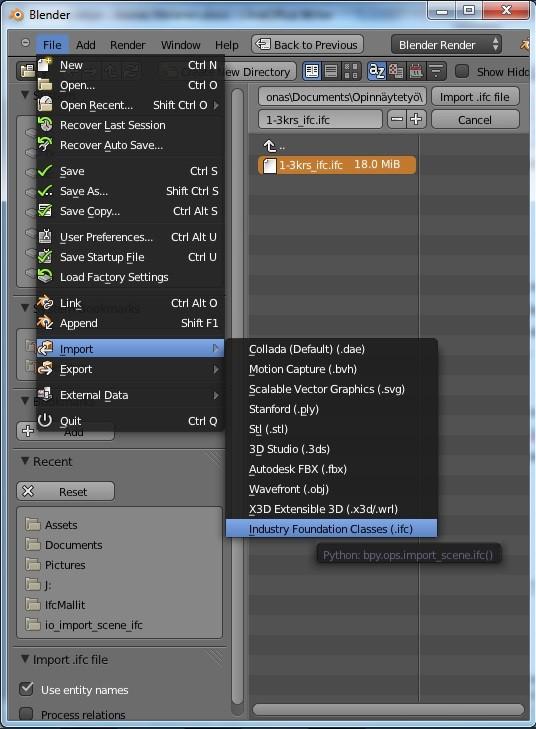Open the Help menu

click(226, 45)
